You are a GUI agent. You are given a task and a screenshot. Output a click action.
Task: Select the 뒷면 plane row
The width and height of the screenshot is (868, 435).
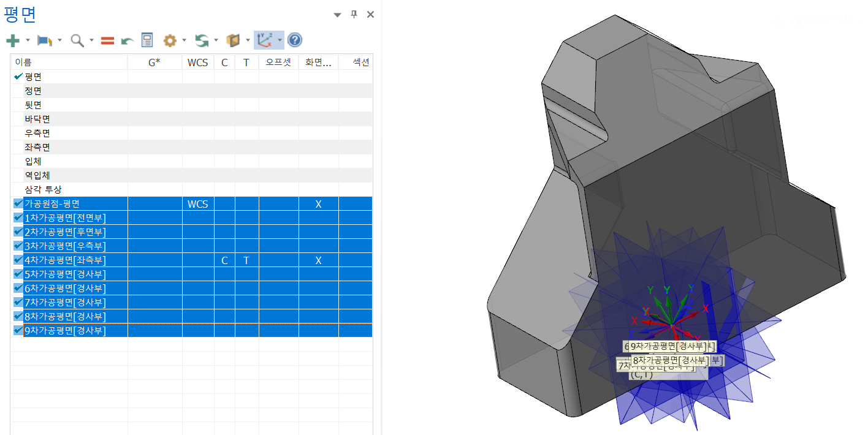[x=191, y=105]
